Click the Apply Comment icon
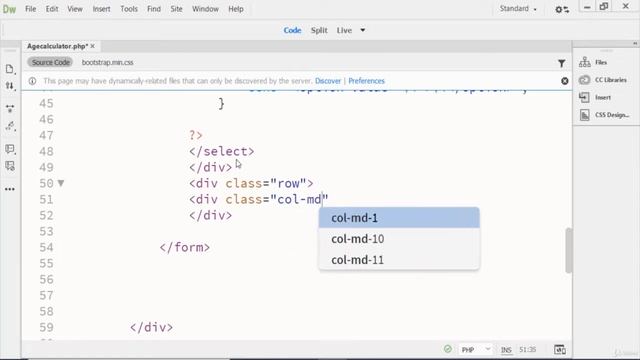Image resolution: width=640 pixels, height=360 pixels. (x=10, y=149)
